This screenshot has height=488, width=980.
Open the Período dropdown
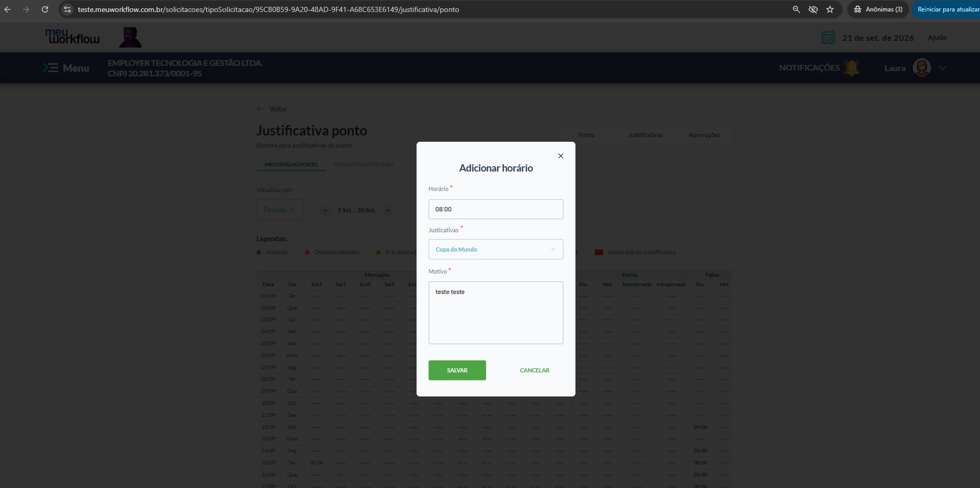pyautogui.click(x=280, y=210)
